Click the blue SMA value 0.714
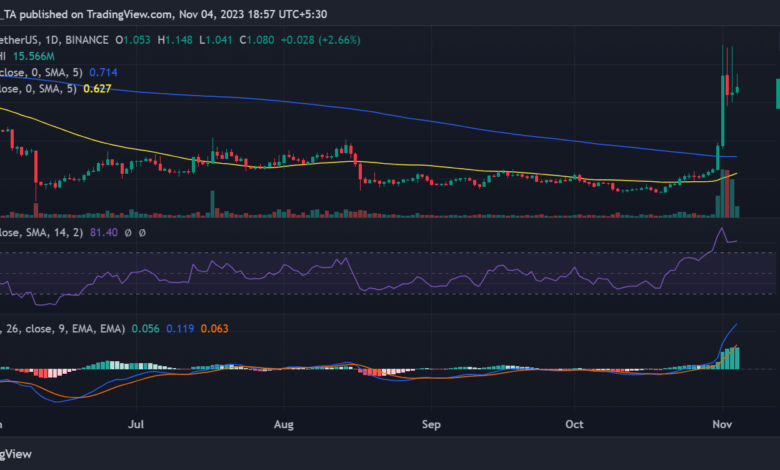Image resolution: width=780 pixels, height=470 pixels. [x=104, y=73]
